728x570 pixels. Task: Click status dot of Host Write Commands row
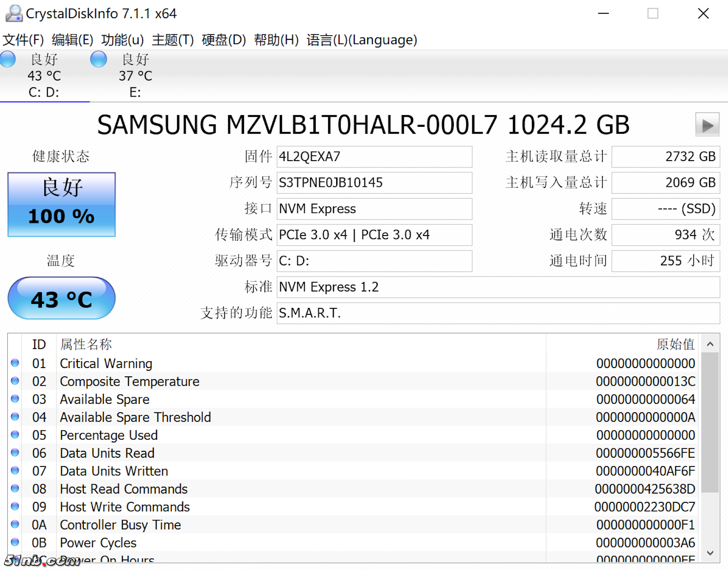(x=15, y=506)
